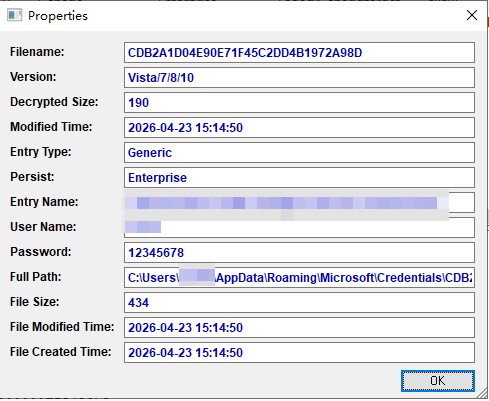Screen dimensions: 489x401
Task: Confirm with the OK button
Action: pos(438,380)
